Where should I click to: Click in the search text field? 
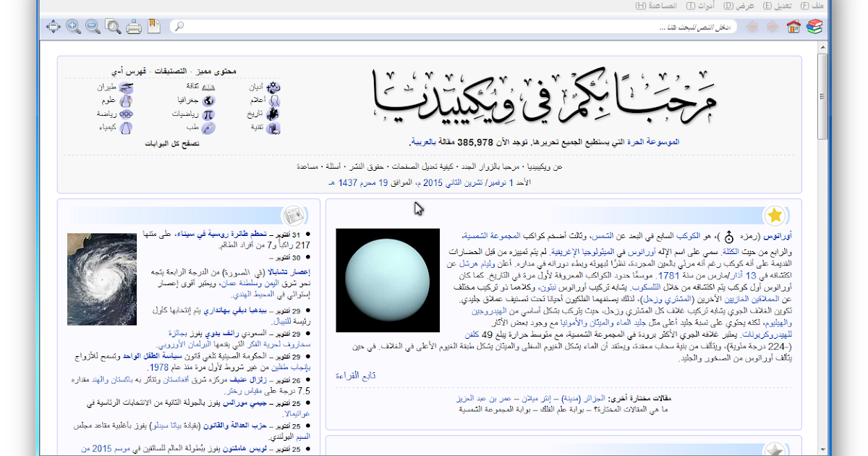click(453, 27)
